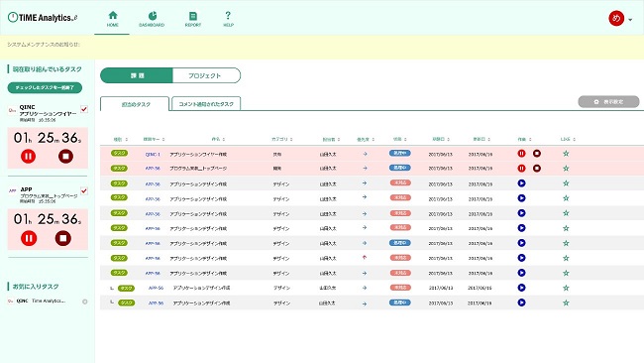Open the アプリケーションワイヤー作成 subject in table
644x363 pixels.
(x=198, y=154)
